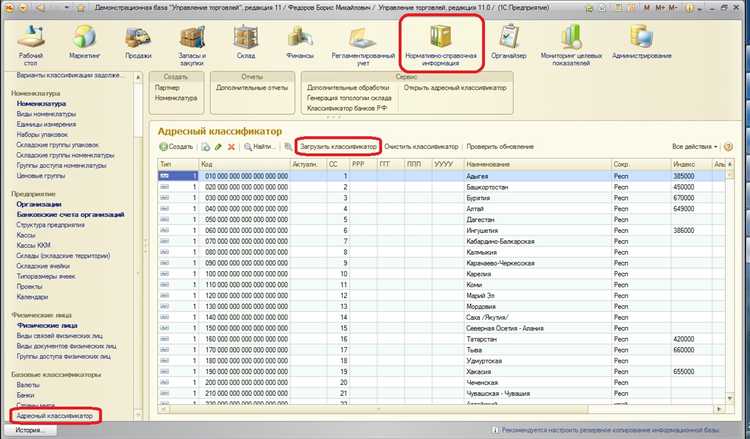Open Валюты in navigation panel

point(28,385)
